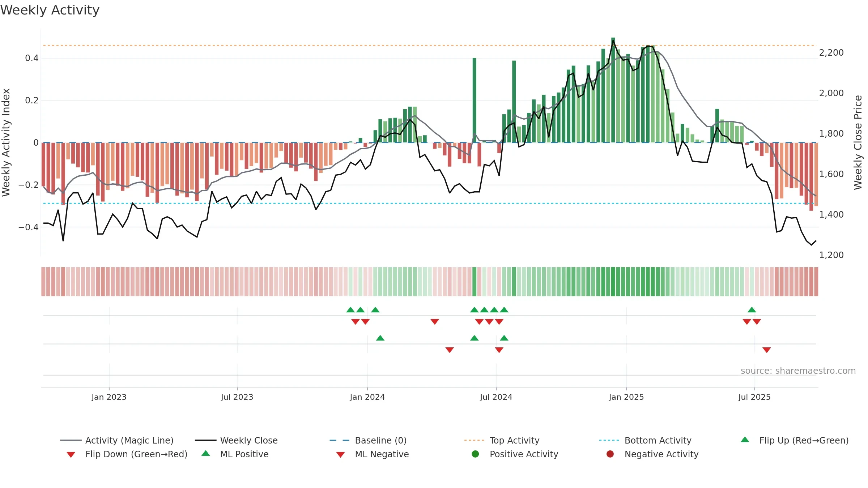Click the Weekly Activity chart title
Image resolution: width=868 pixels, height=488 pixels.
click(x=50, y=10)
